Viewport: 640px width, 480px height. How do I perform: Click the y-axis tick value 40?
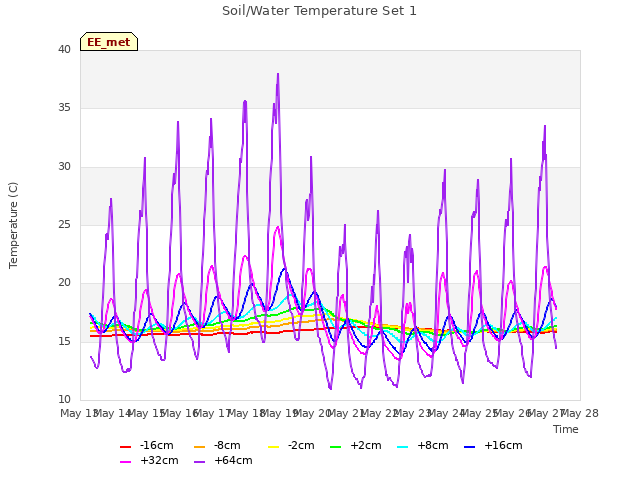[x=64, y=49]
